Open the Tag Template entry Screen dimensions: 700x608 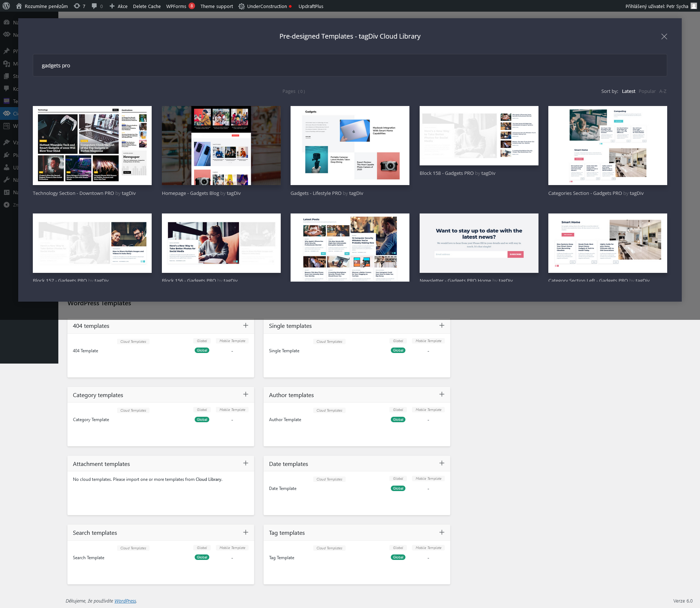[281, 558]
